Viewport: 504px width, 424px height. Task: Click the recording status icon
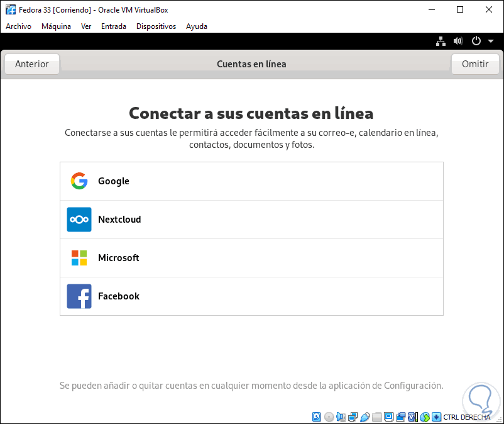coord(400,417)
